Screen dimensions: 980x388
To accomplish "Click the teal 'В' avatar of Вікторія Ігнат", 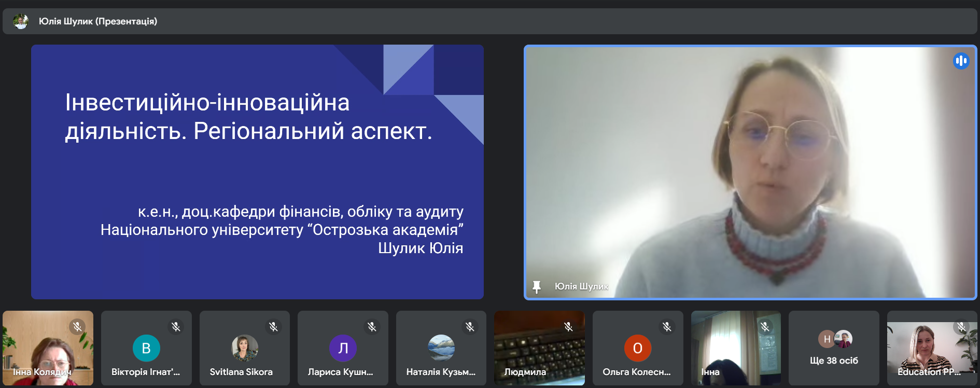I will pos(146,348).
